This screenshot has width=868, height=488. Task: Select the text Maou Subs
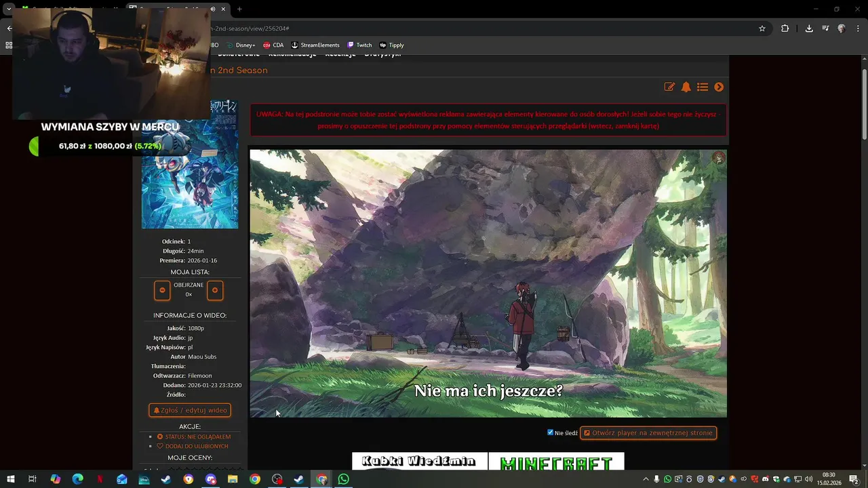(203, 357)
